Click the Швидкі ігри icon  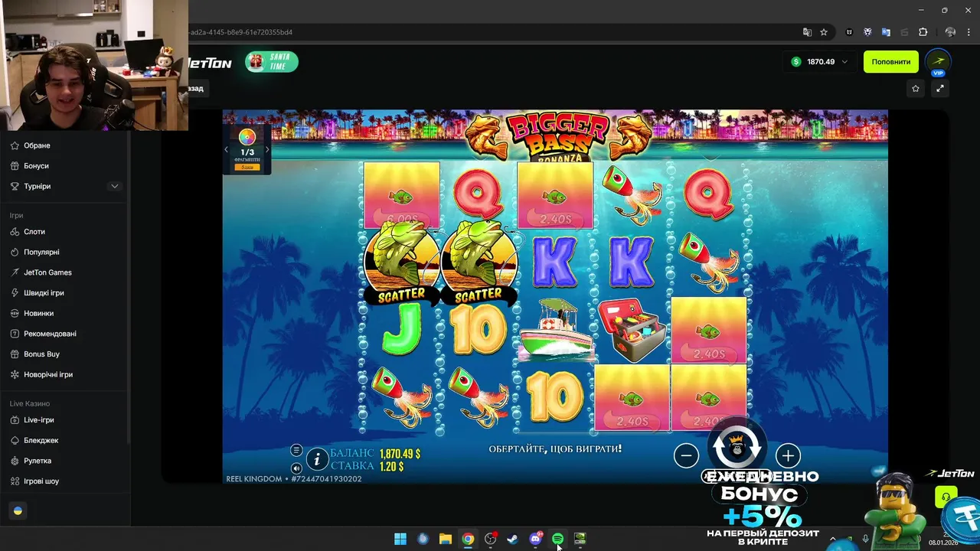pyautogui.click(x=15, y=293)
